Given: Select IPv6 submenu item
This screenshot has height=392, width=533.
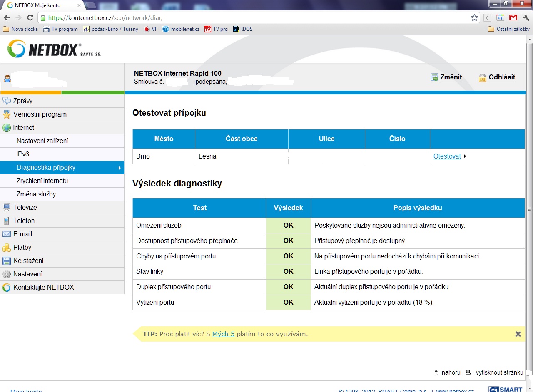Looking at the screenshot, I should [x=22, y=154].
